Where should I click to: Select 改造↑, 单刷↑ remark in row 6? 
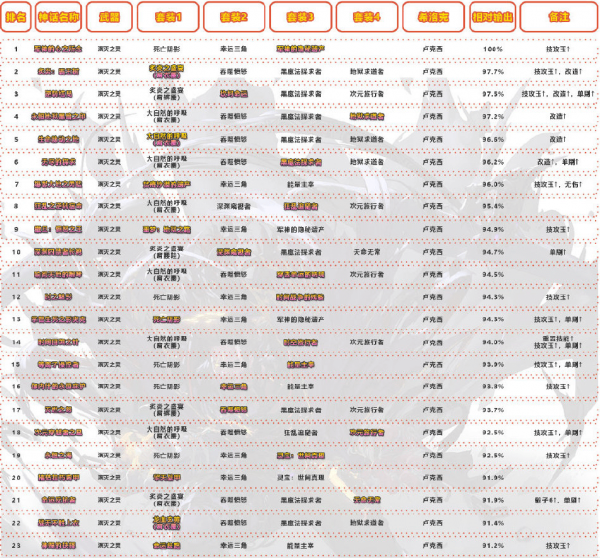[558, 162]
